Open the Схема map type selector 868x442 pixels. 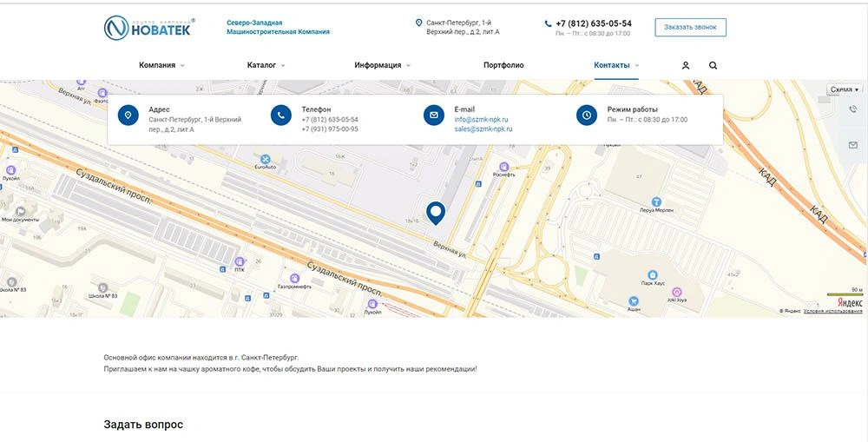click(844, 89)
